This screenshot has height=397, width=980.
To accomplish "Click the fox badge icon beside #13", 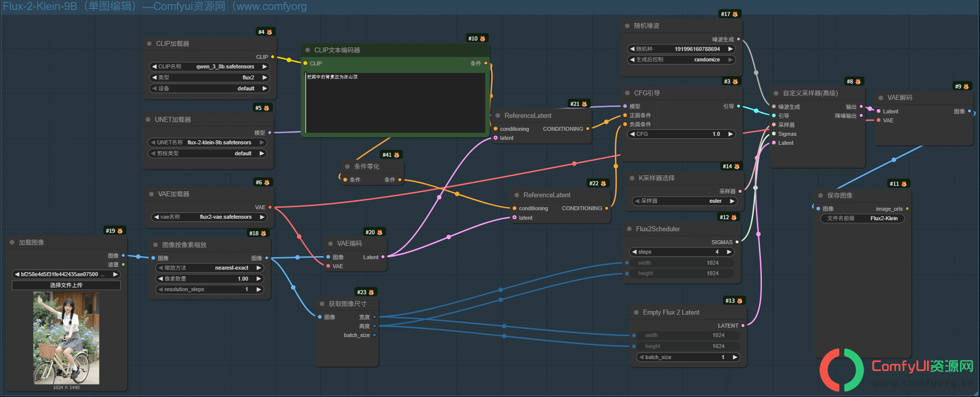I will 739,301.
